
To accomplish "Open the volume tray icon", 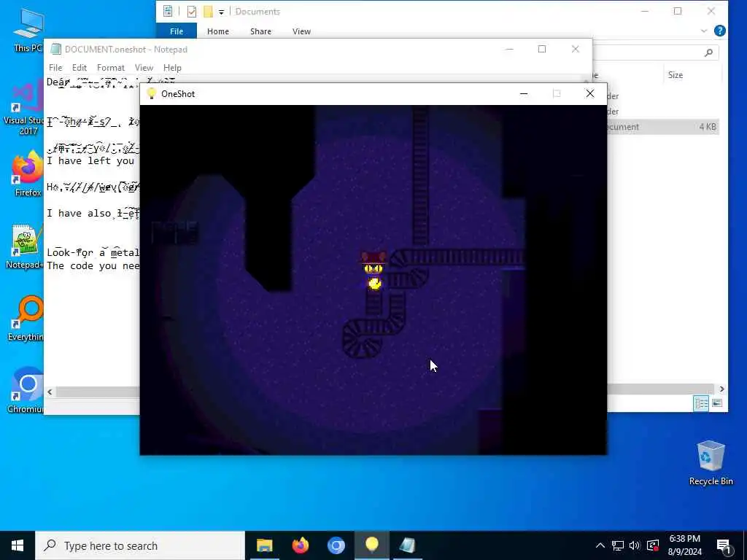I will pos(635,545).
